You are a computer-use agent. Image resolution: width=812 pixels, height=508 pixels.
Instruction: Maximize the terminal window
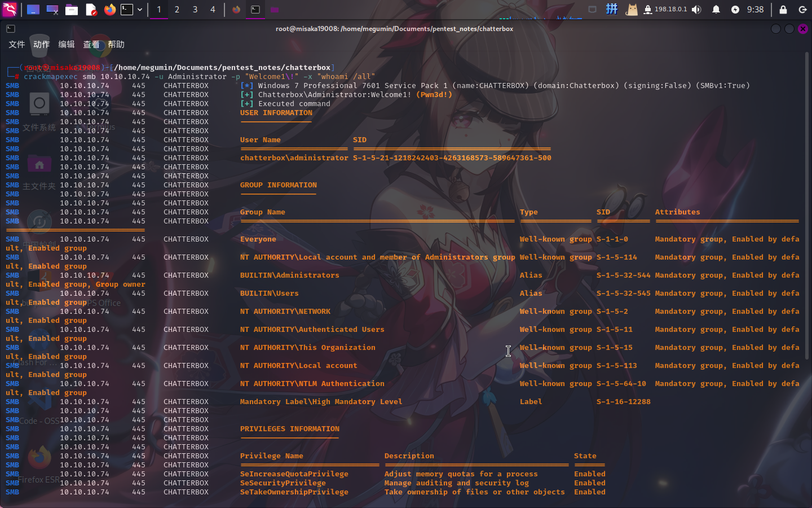click(x=789, y=29)
